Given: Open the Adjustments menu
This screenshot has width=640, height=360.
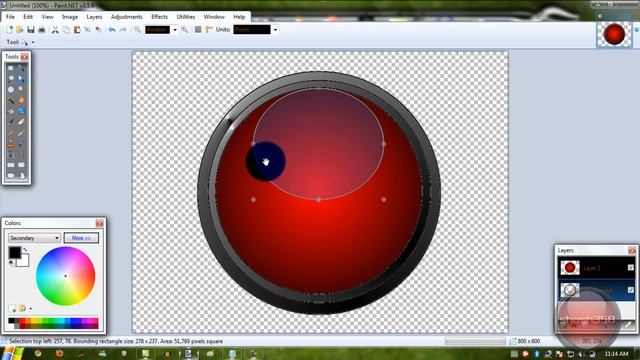Looking at the screenshot, I should pos(127,17).
